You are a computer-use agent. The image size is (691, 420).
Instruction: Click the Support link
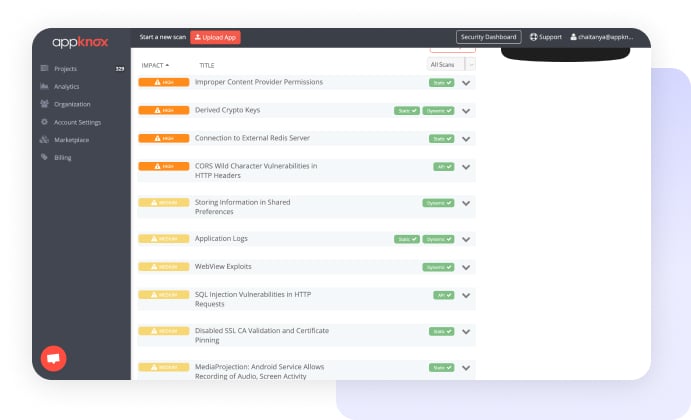[x=546, y=37]
